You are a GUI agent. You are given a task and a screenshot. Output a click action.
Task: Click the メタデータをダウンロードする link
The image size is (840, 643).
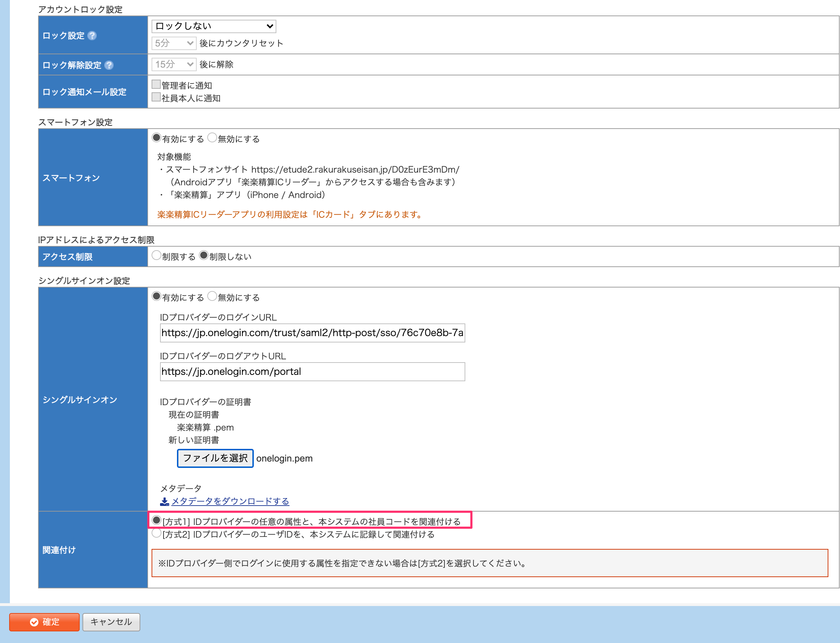[x=230, y=501]
